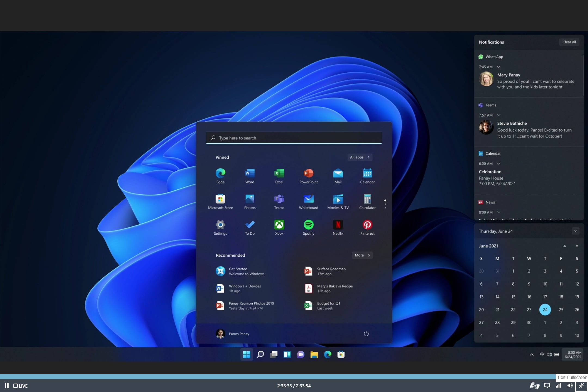This screenshot has width=588, height=392.
Task: Open the Calendar pinned app
Action: pos(367,176)
